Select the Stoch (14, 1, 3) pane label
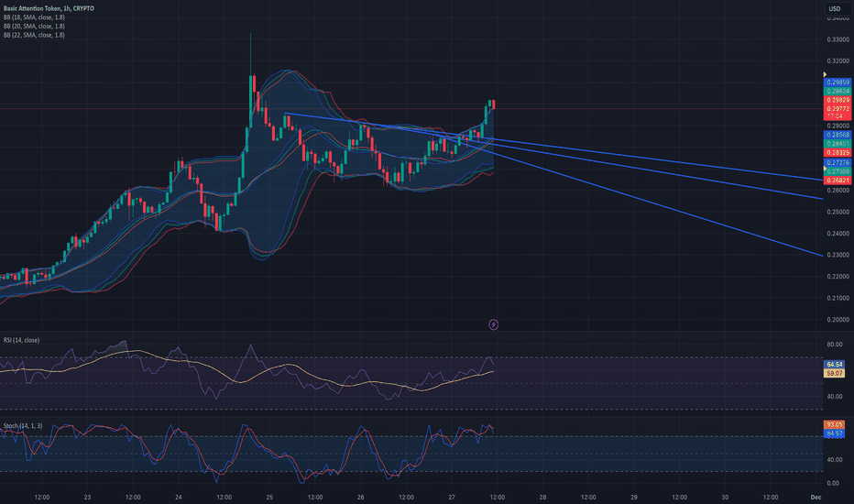The width and height of the screenshot is (854, 504). click(x=23, y=425)
